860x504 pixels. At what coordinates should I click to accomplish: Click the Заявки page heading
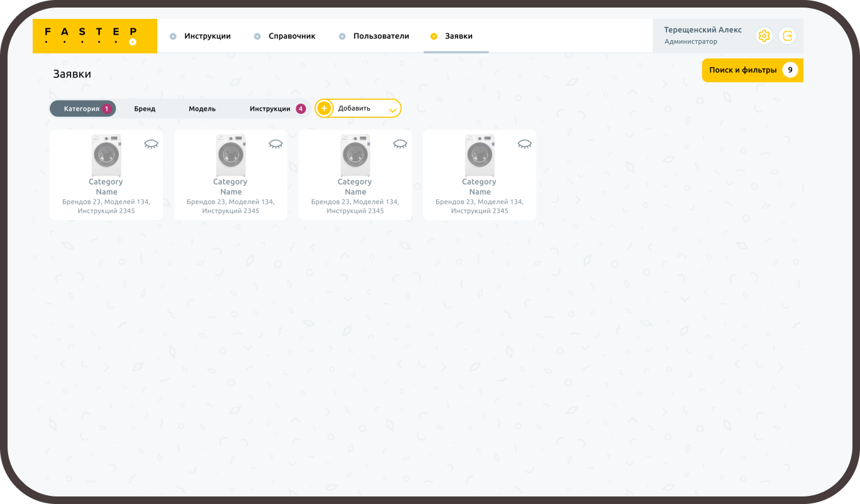[72, 74]
